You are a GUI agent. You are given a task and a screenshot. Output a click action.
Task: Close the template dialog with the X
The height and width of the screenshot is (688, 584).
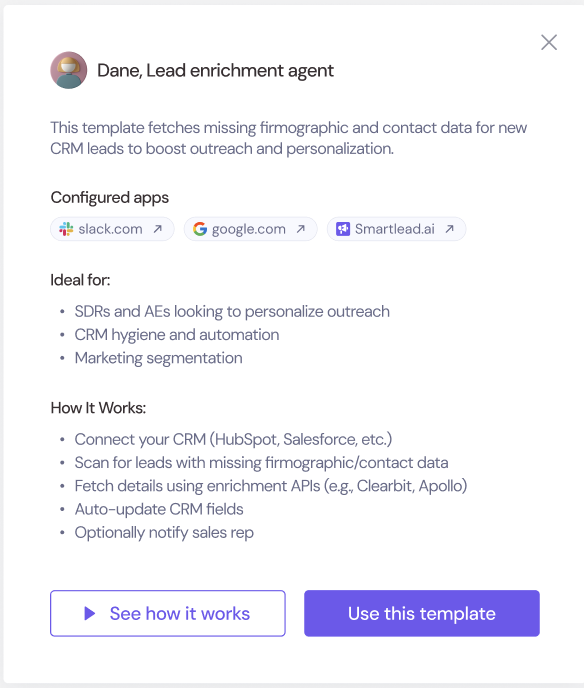(548, 43)
